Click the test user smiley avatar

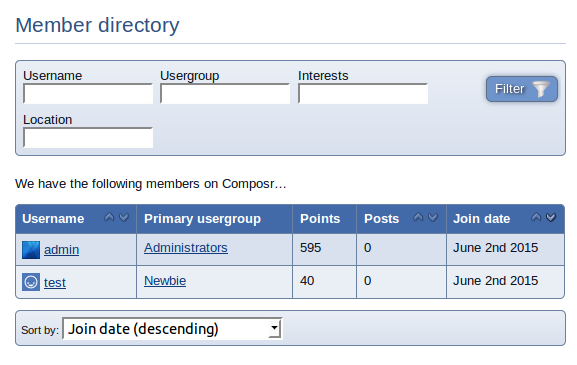[x=31, y=282]
